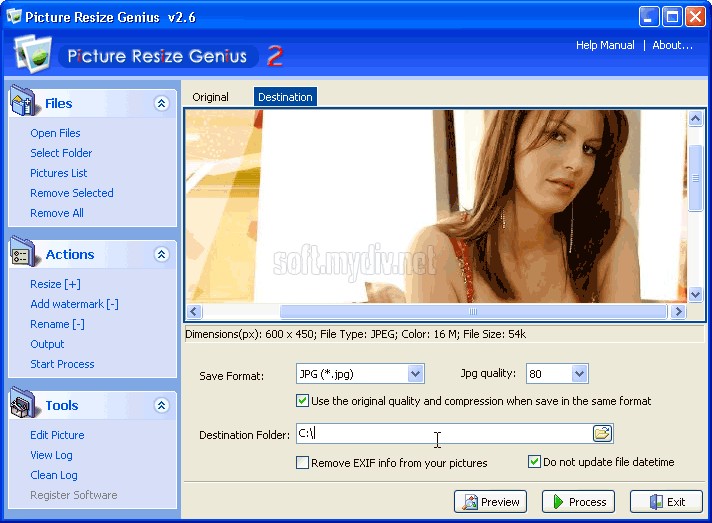The height and width of the screenshot is (523, 712).
Task: Select the Destination tab
Action: [x=285, y=97]
